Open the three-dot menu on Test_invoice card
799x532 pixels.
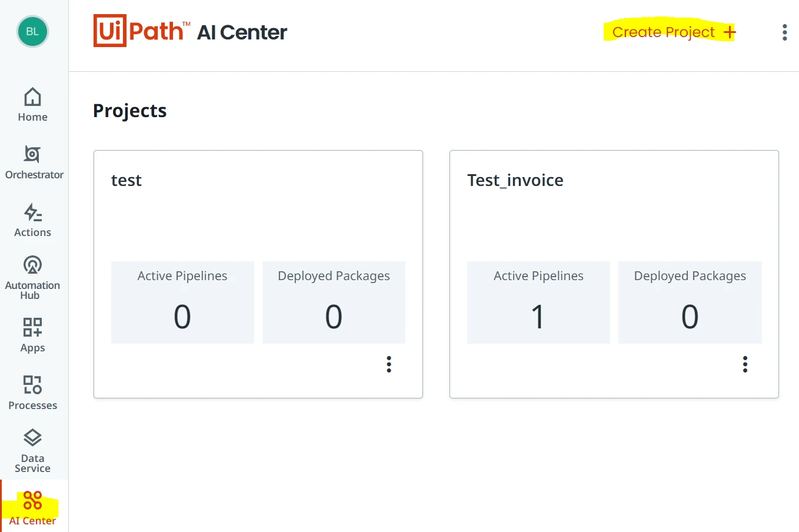pos(745,364)
